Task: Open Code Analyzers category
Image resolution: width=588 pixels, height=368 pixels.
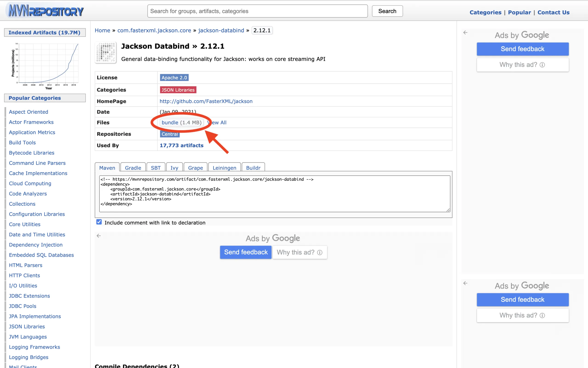Action: click(x=28, y=194)
